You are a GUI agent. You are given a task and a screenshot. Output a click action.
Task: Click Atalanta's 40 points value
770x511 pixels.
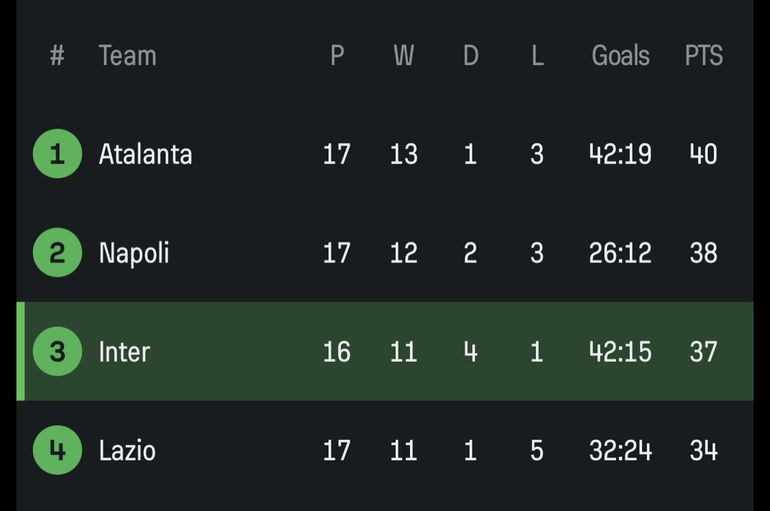coord(703,154)
